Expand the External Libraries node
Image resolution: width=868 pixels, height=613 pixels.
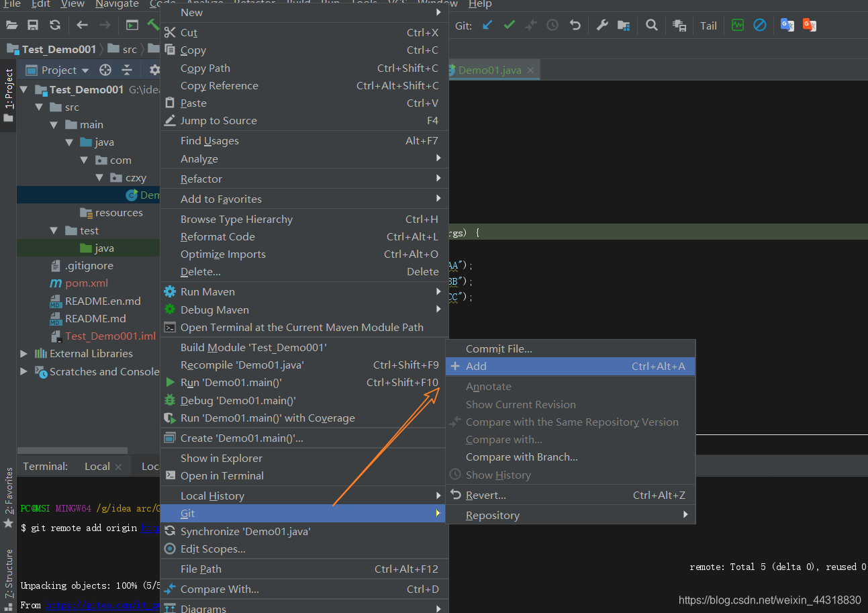pyautogui.click(x=24, y=353)
